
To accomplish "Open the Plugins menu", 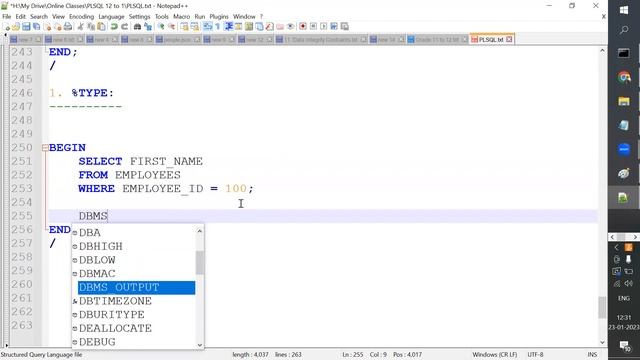I will click(x=219, y=17).
